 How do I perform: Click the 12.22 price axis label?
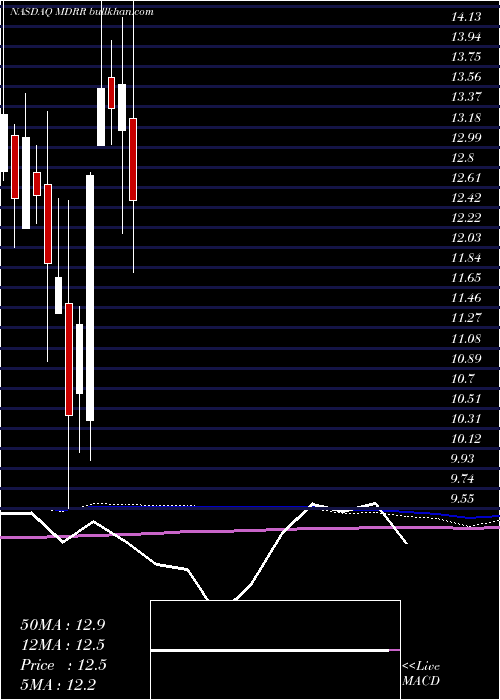coord(466,218)
